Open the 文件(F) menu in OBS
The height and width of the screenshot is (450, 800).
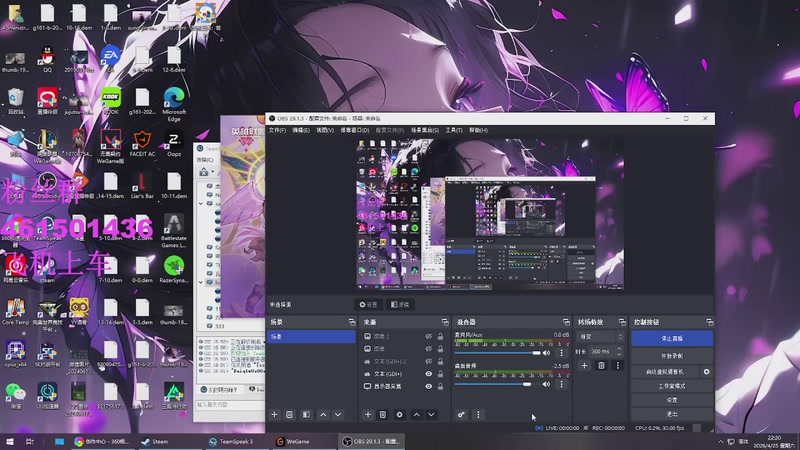click(278, 130)
